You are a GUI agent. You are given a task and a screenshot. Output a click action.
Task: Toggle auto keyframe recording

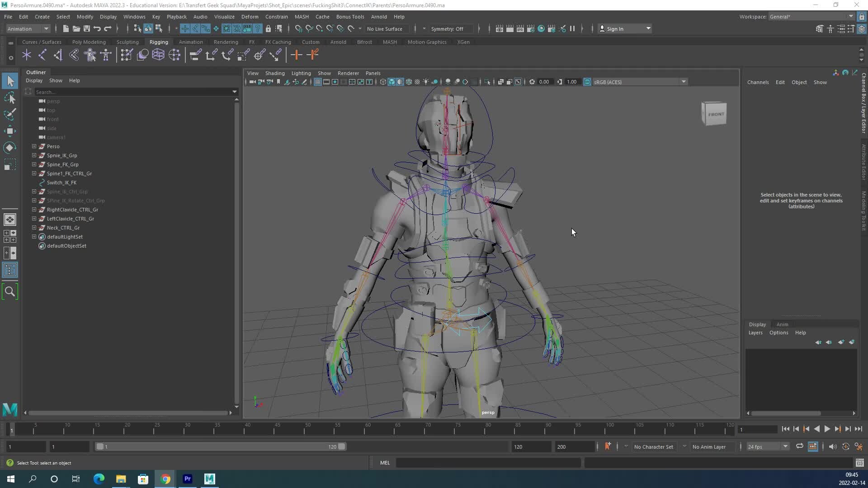[x=845, y=446]
